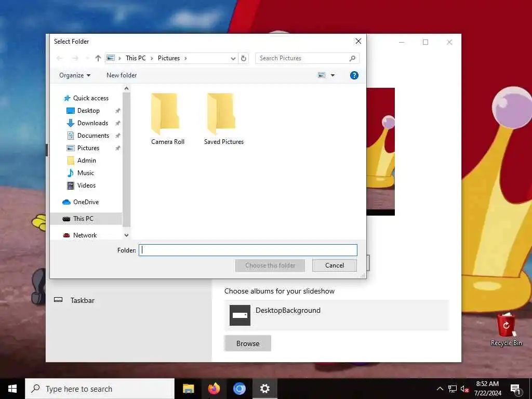Click navigation pane scroll up arrow
532x399 pixels.
pyautogui.click(x=127, y=88)
